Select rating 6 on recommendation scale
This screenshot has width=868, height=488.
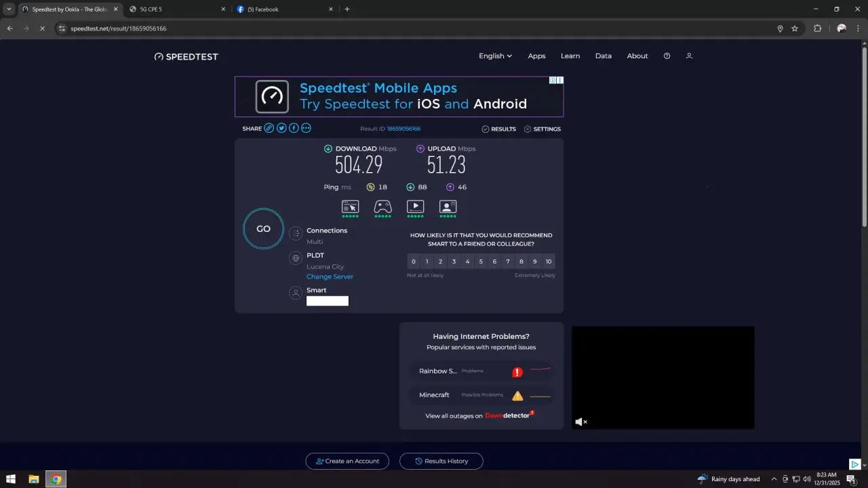tap(494, 262)
